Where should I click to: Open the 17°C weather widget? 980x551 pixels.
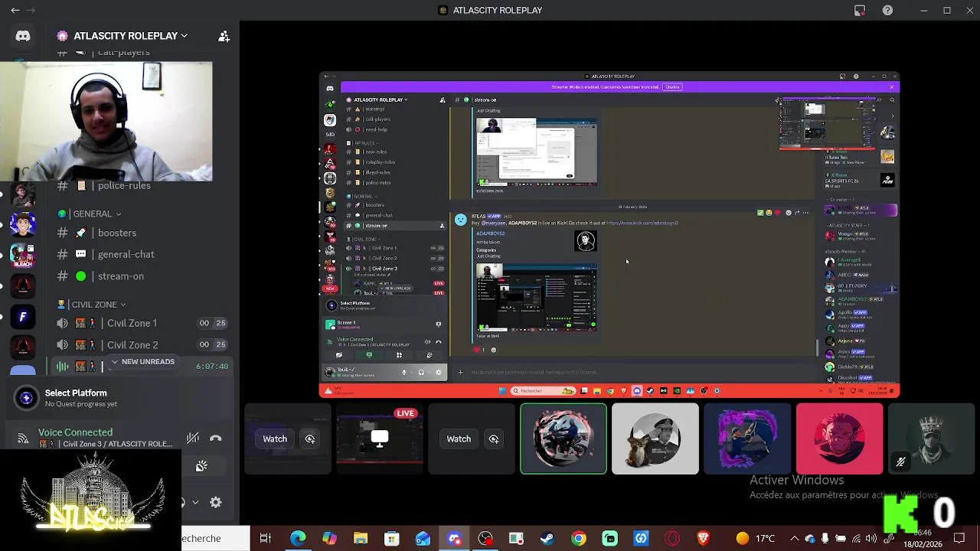755,539
